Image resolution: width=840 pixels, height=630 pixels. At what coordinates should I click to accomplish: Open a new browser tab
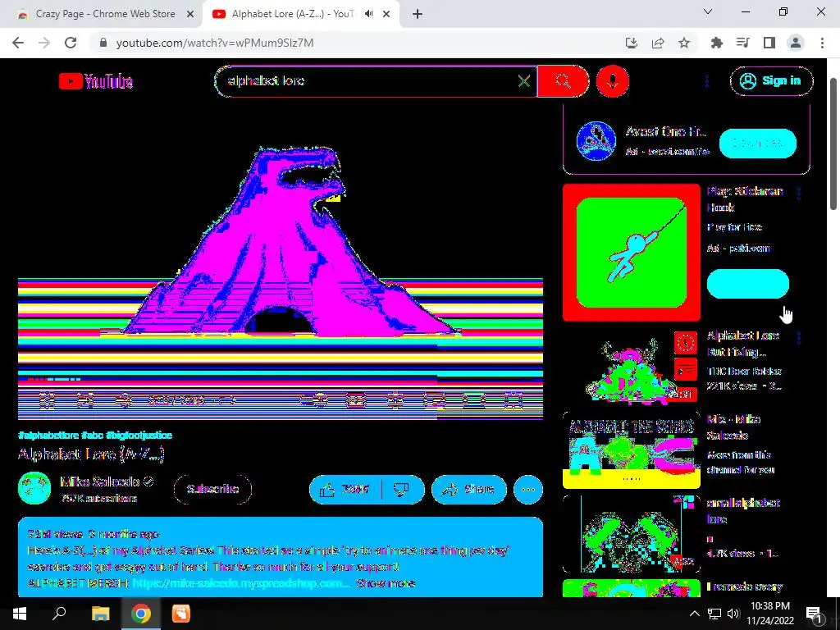pyautogui.click(x=418, y=14)
